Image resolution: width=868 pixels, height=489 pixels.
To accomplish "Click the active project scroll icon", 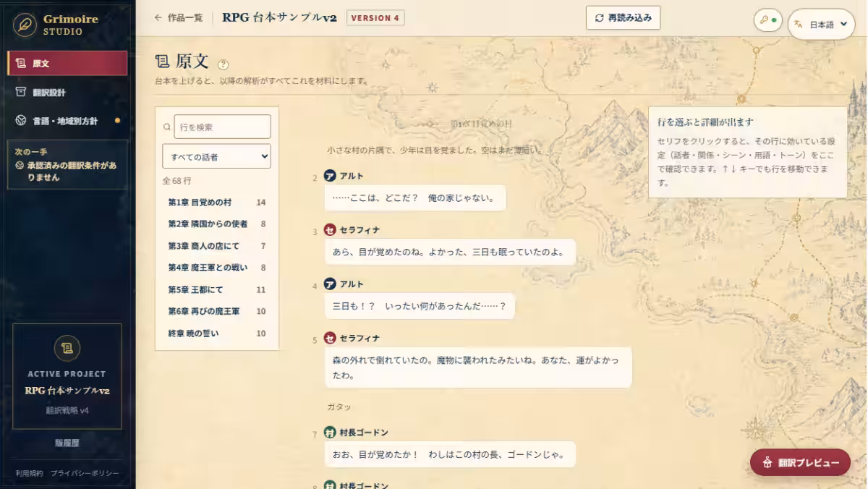I will [x=67, y=348].
